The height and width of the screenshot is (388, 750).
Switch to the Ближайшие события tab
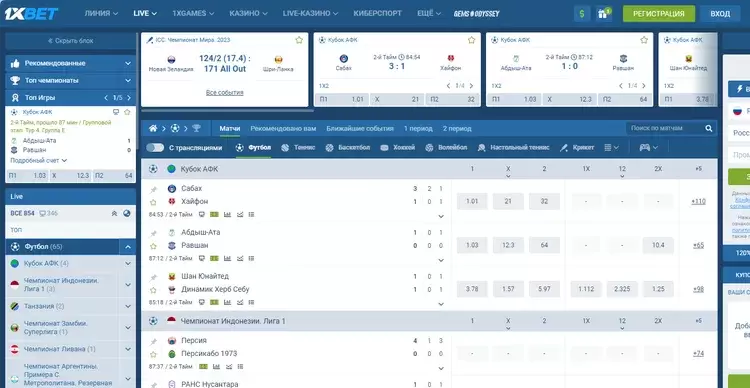(360, 128)
